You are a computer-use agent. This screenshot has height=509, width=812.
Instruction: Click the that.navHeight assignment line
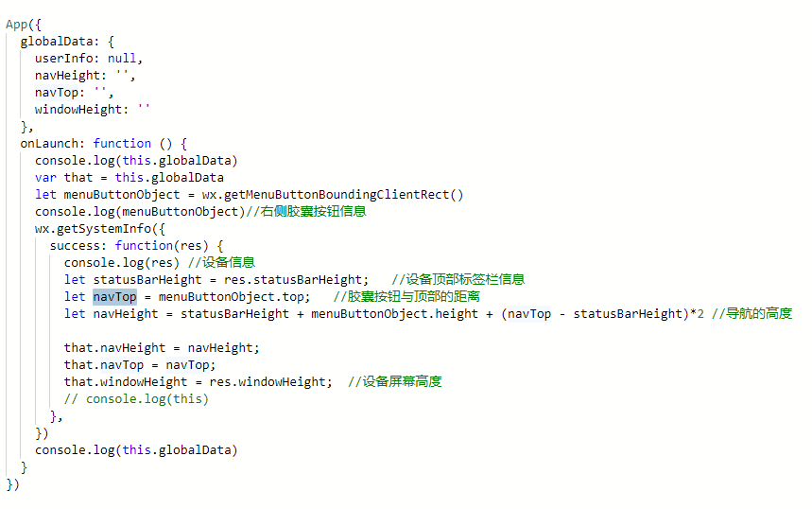click(x=162, y=348)
